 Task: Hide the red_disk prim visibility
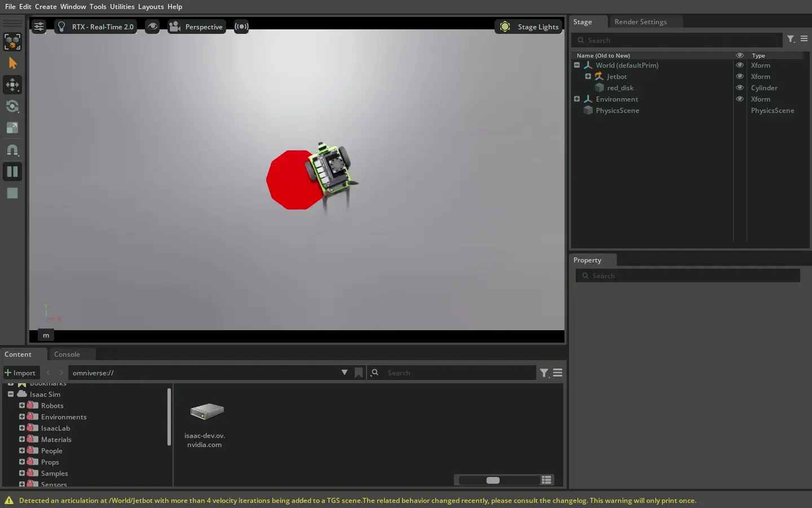[x=740, y=87]
